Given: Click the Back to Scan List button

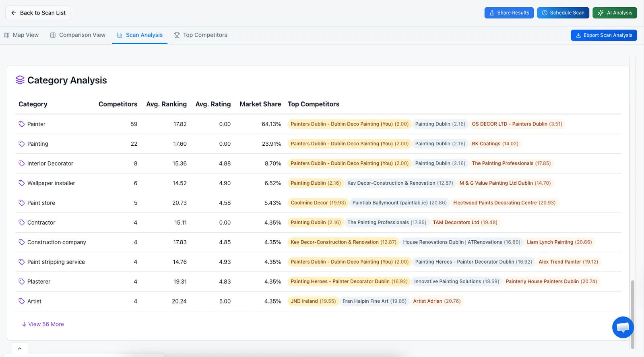Looking at the screenshot, I should click(x=38, y=13).
